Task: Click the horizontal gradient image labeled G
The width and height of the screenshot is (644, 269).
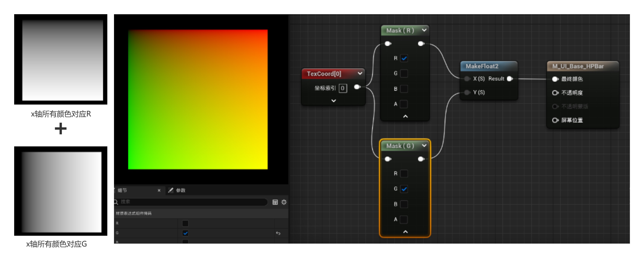Action: point(61,191)
